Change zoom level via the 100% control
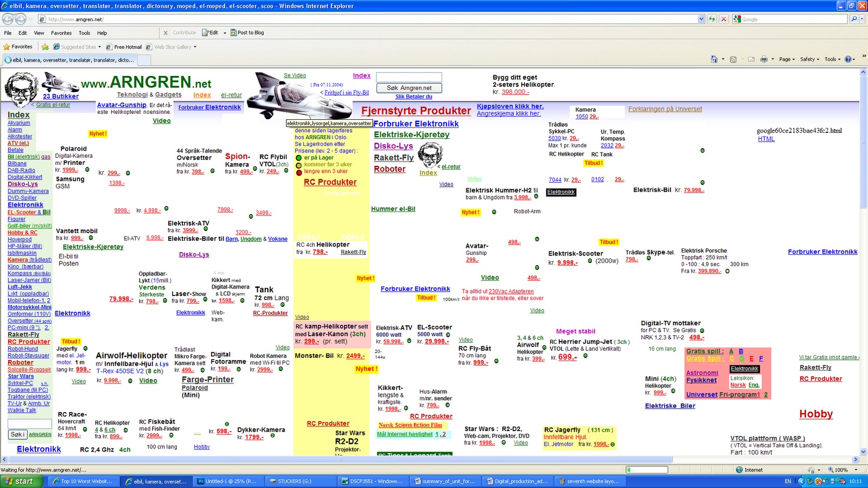This screenshot has height=488, width=868. (x=839, y=470)
